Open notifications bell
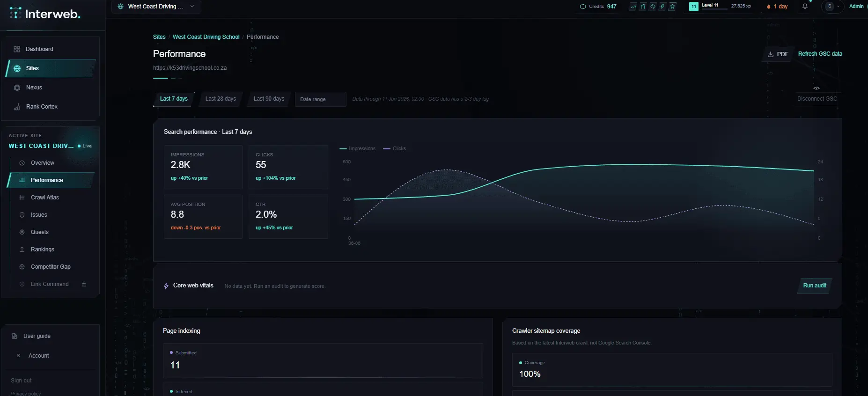This screenshot has height=396, width=868. click(805, 7)
